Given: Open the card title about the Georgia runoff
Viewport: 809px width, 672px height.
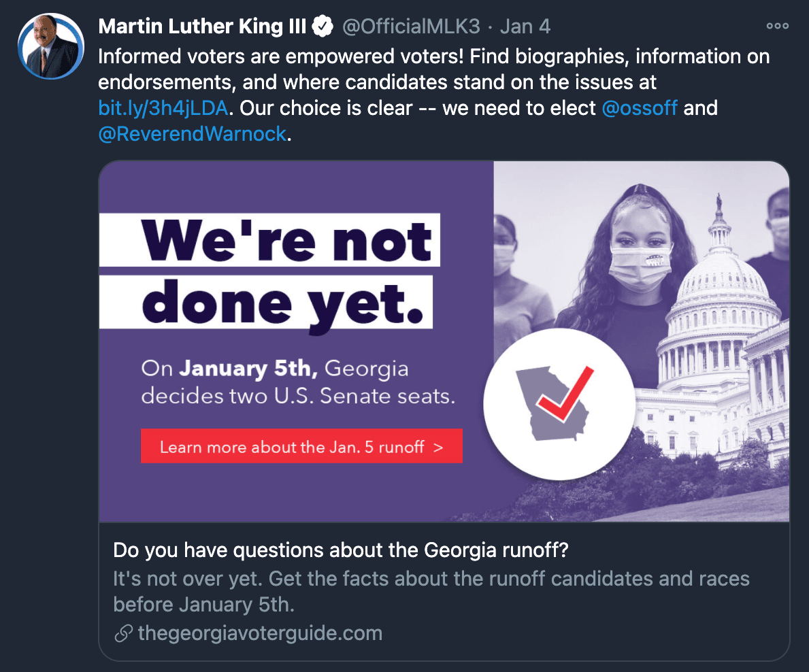Looking at the screenshot, I should 340,550.
